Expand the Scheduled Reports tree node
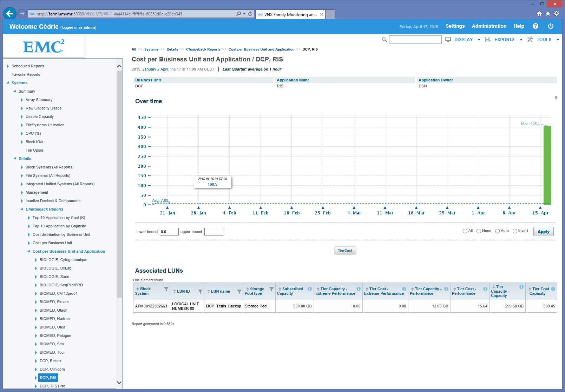This screenshot has width=565, height=392. point(8,66)
